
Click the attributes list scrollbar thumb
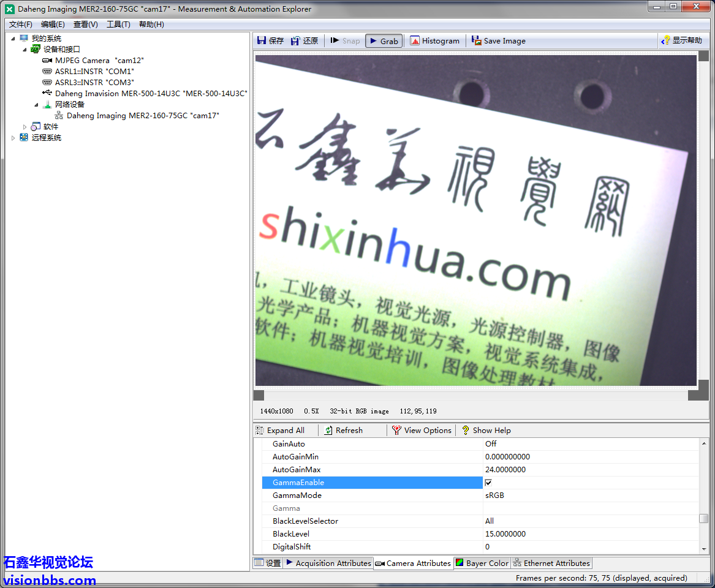703,519
